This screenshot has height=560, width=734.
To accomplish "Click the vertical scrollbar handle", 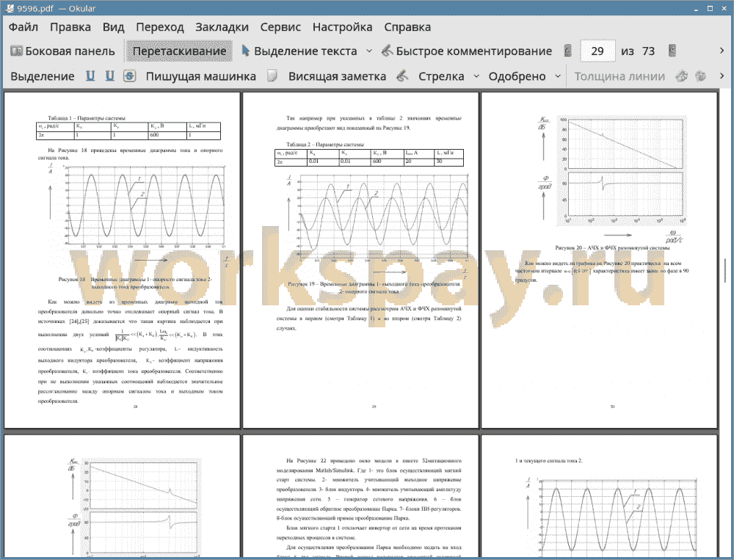I will (726, 271).
